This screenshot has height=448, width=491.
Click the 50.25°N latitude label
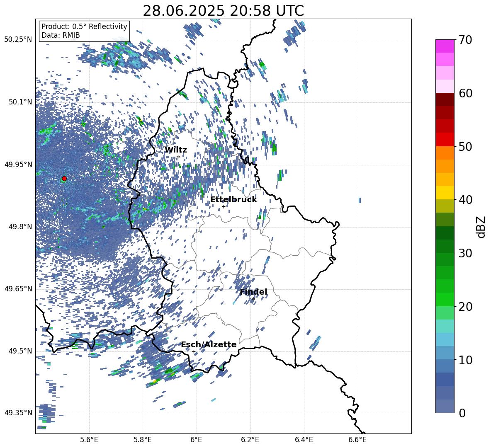click(x=18, y=40)
